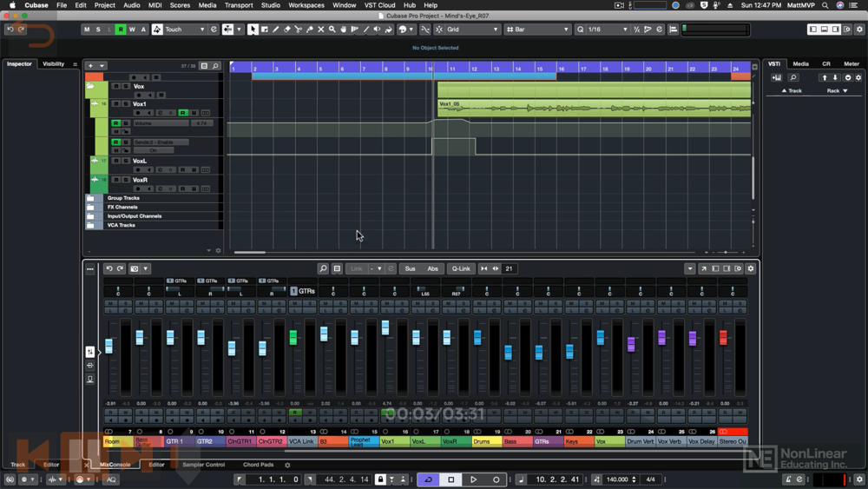This screenshot has width=868, height=489.
Task: Expand the FX Channels folder
Action: [x=90, y=207]
